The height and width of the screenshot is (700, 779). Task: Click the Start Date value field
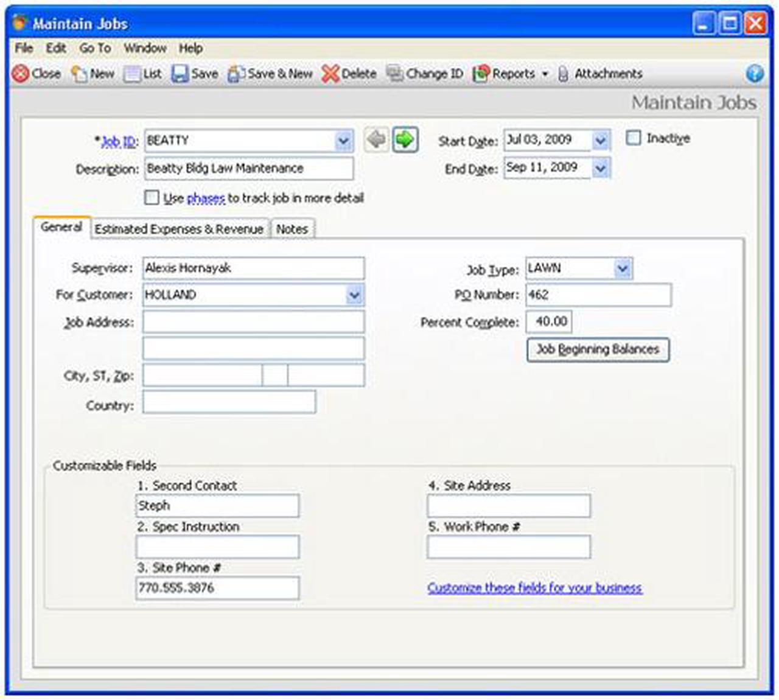(x=548, y=140)
